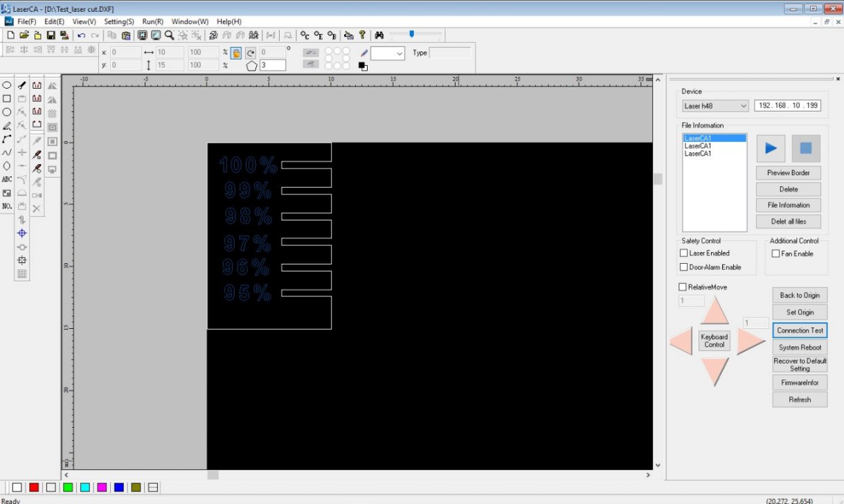Click the mirror flip icon in tool palette

coord(52,86)
